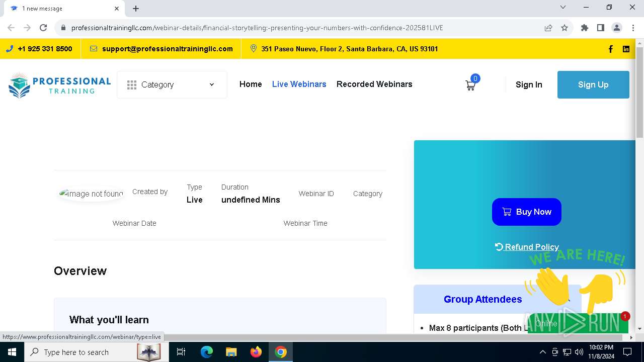Screen dimensions: 644x362
Task: Open Recorded Webinars menu item
Action: 374,84
